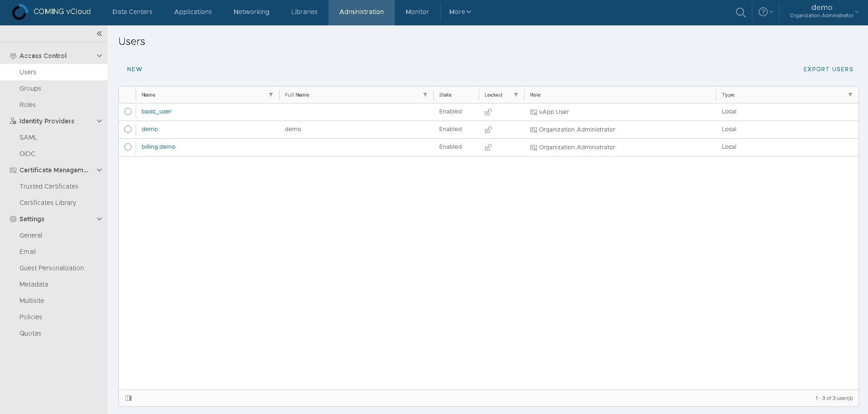Select the demo user row
The width and height of the screenshot is (868, 414).
[x=128, y=129]
